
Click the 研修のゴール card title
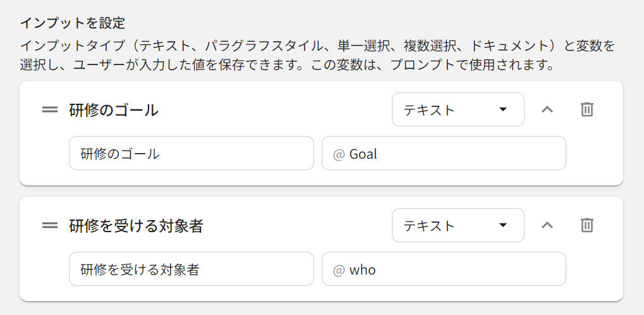114,110
